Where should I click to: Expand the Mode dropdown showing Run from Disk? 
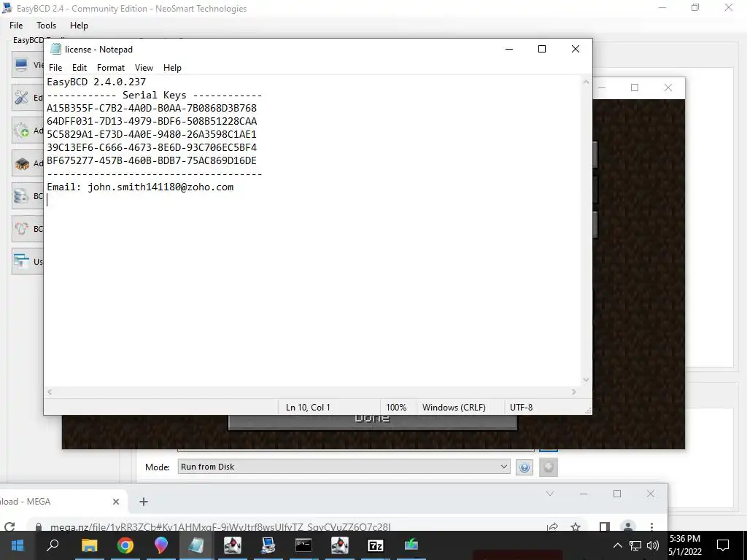tap(344, 467)
